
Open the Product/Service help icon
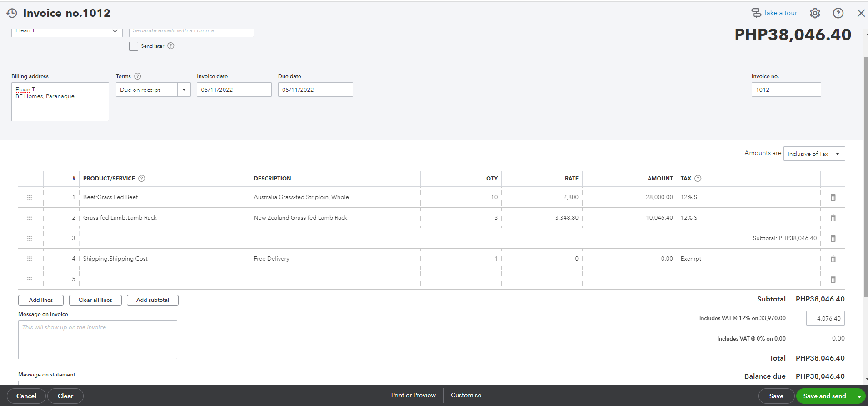tap(142, 179)
